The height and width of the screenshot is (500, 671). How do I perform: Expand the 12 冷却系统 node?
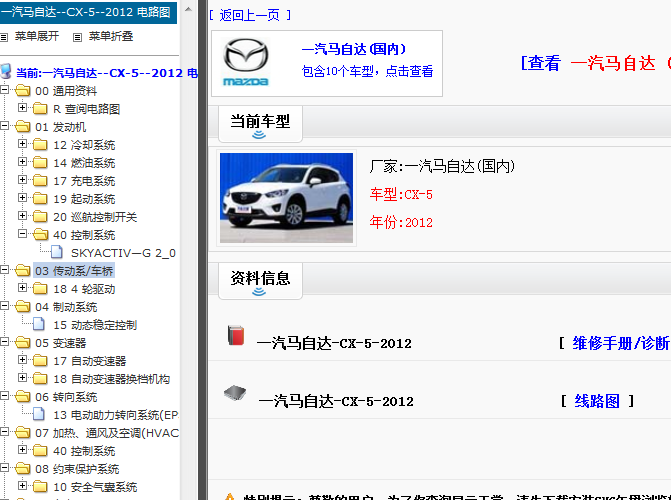(x=22, y=143)
